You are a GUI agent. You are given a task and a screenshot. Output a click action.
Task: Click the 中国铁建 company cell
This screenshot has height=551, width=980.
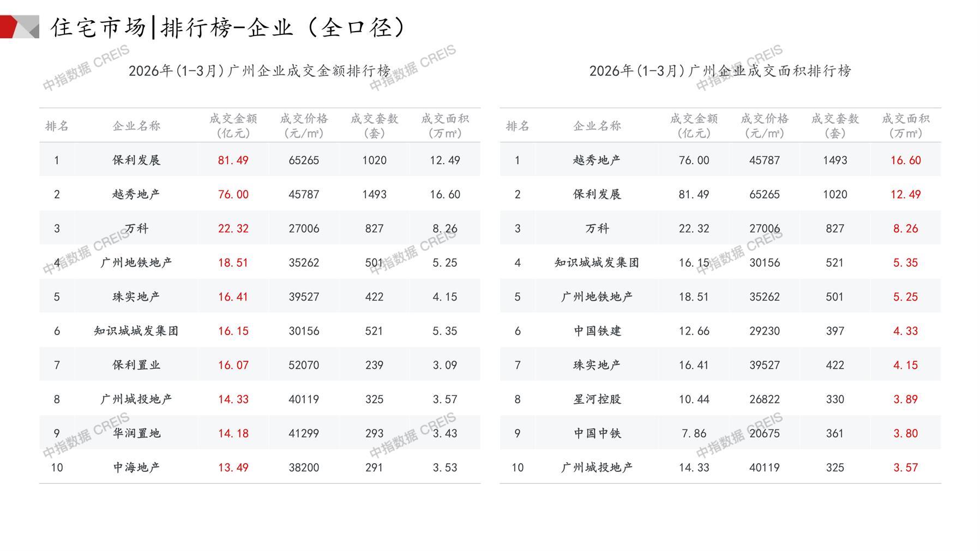597,331
